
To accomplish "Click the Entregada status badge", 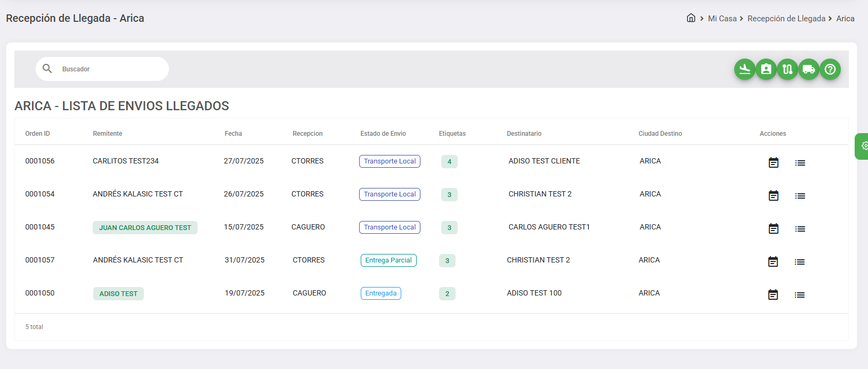I will (380, 293).
